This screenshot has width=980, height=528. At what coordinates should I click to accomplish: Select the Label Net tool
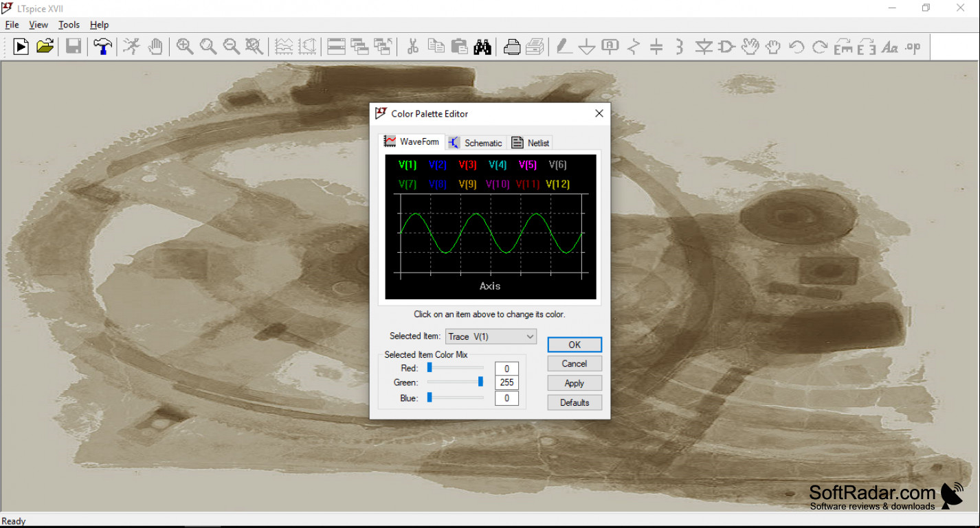coord(610,47)
